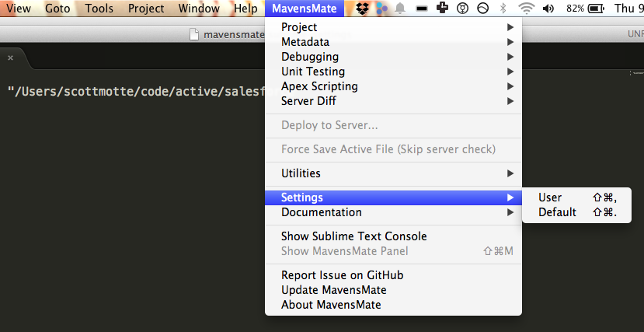This screenshot has height=332, width=644.
Task: Open the Goto menu
Action: [x=57, y=9]
